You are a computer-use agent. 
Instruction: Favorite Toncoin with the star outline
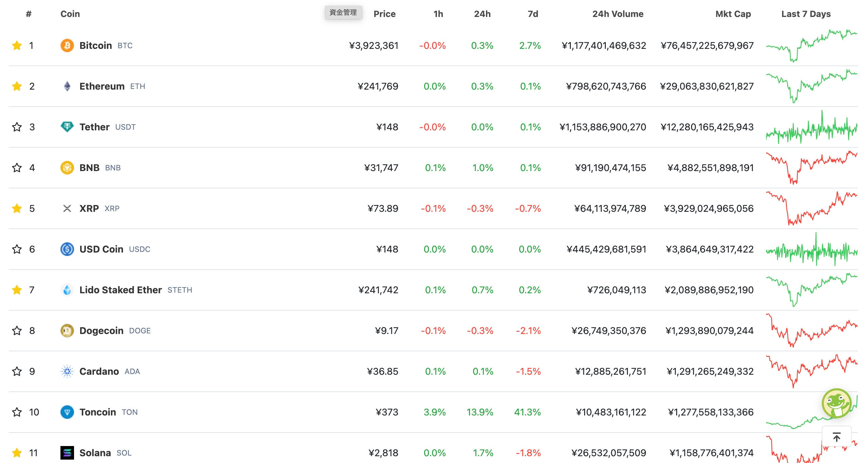(x=17, y=412)
